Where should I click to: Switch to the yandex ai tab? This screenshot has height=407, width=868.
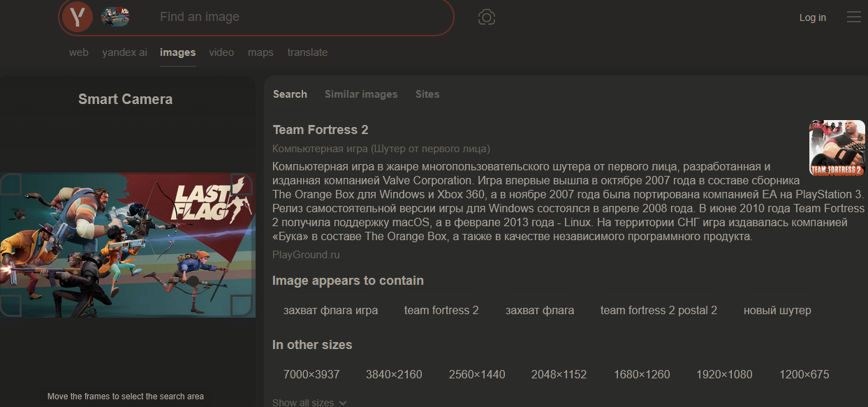[x=124, y=52]
